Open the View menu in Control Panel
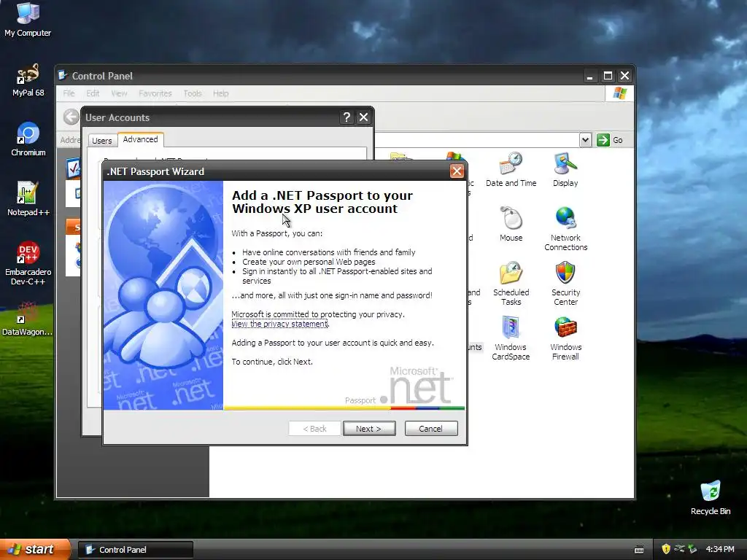The height and width of the screenshot is (560, 747). point(119,93)
